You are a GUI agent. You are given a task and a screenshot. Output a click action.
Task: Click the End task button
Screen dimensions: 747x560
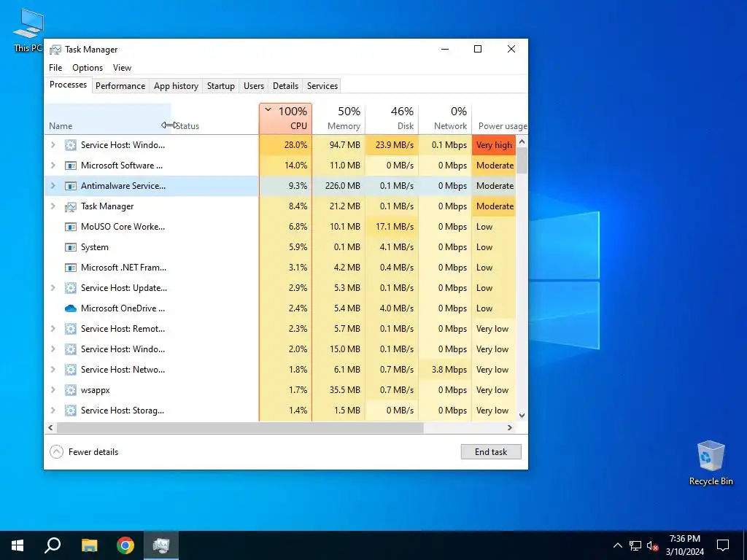pos(491,452)
